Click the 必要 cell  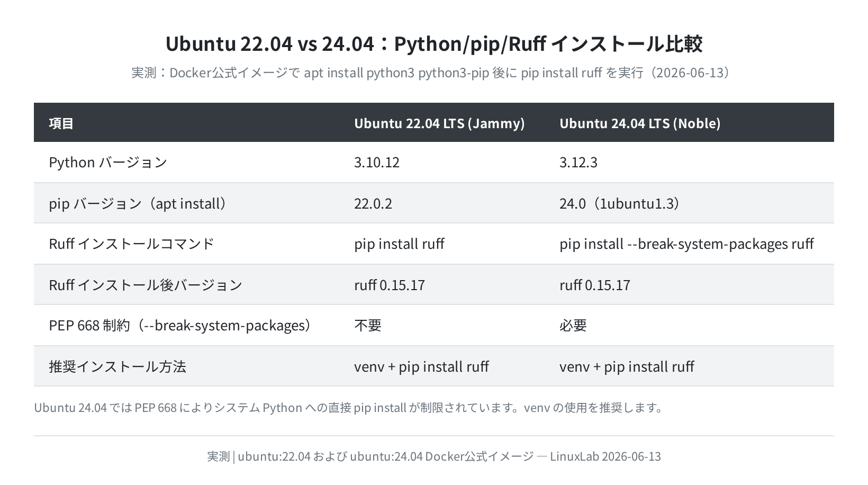coord(573,326)
